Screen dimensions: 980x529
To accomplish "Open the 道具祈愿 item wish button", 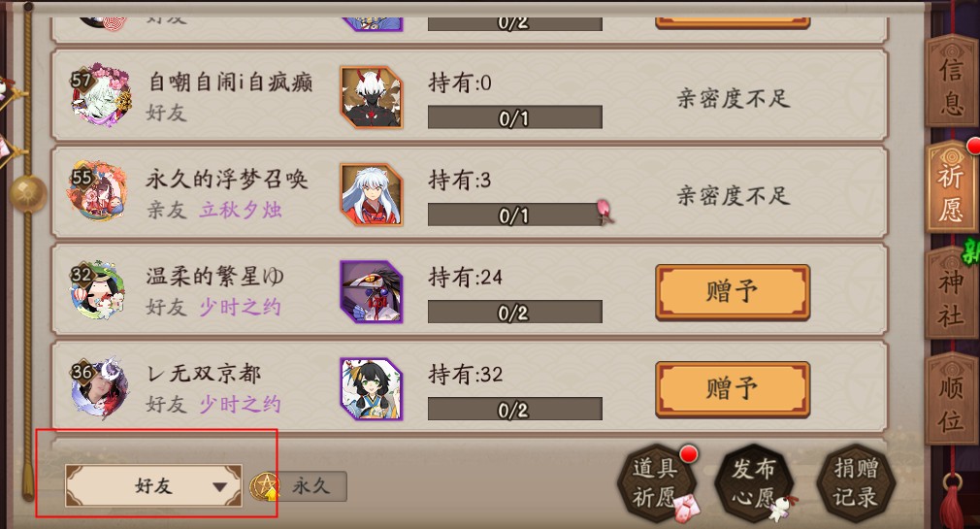I will 658,483.
